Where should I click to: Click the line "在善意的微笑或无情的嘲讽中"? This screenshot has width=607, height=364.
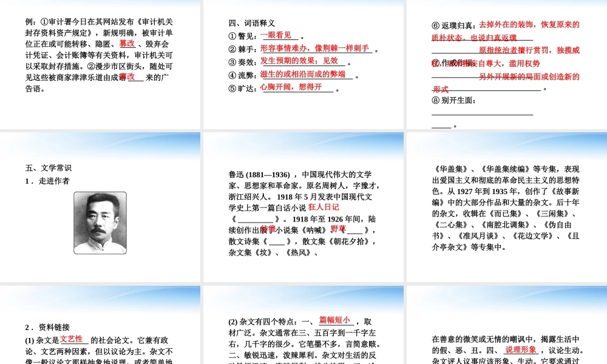[x=506, y=339]
